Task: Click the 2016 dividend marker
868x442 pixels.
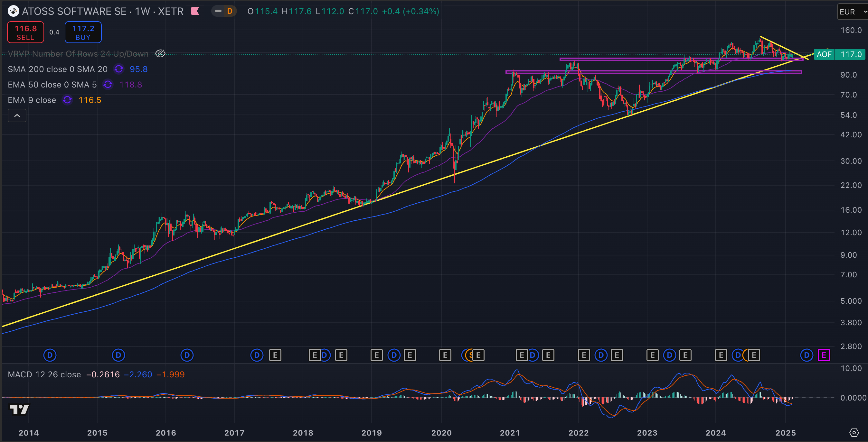Action: 187,355
